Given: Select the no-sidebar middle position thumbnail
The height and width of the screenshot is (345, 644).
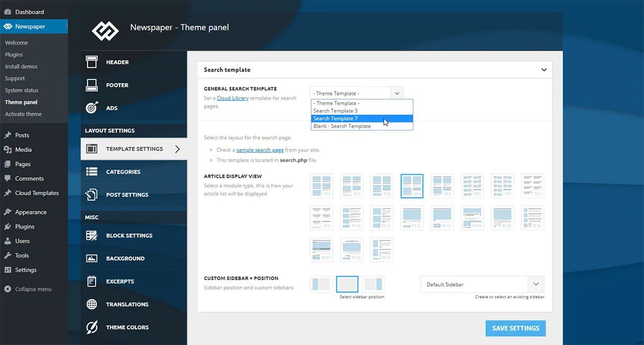Looking at the screenshot, I should click(347, 284).
